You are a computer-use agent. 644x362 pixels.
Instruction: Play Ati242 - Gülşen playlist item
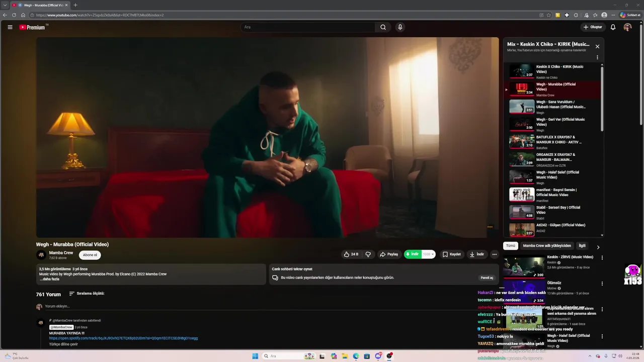[552, 229]
